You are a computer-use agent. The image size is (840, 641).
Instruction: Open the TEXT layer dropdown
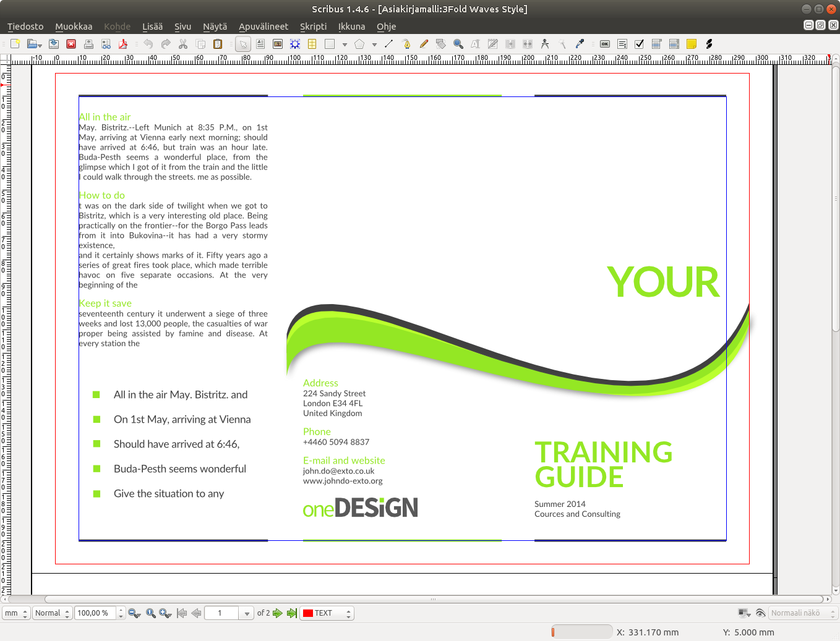point(327,613)
